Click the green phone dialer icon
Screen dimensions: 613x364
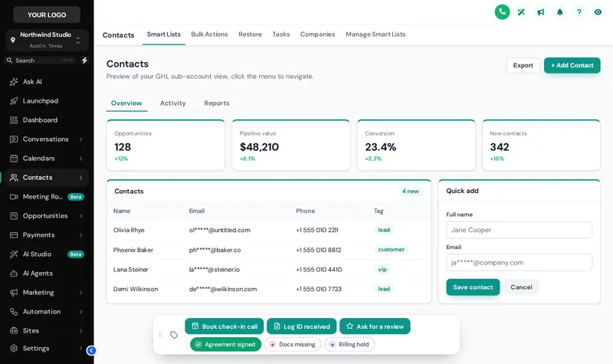click(x=502, y=12)
